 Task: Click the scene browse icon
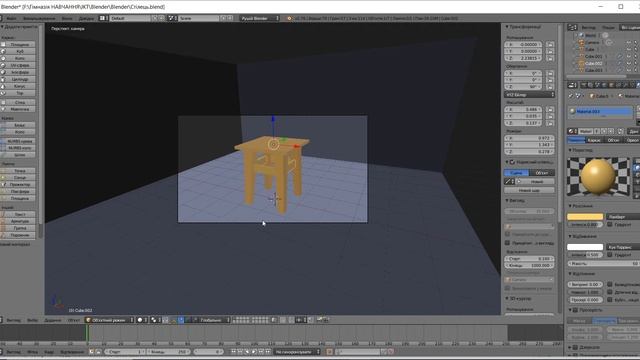tap(173, 18)
